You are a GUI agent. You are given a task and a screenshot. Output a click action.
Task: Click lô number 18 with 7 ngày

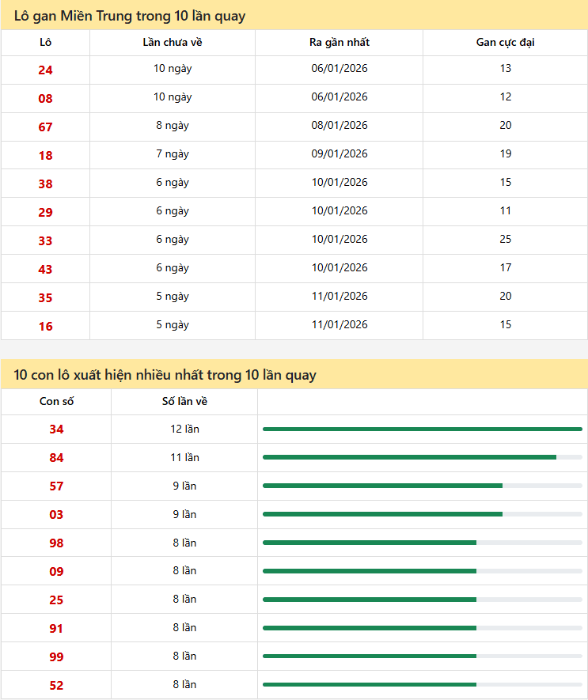tap(45, 155)
